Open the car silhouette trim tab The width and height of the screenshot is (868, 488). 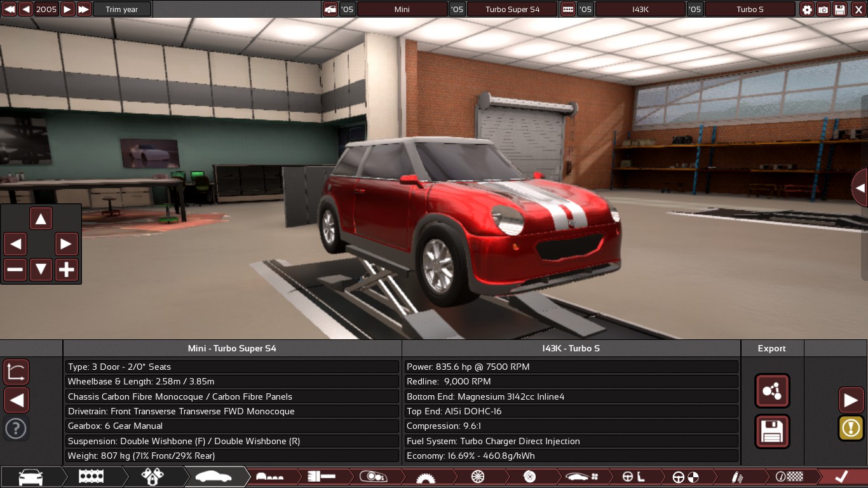point(214,477)
